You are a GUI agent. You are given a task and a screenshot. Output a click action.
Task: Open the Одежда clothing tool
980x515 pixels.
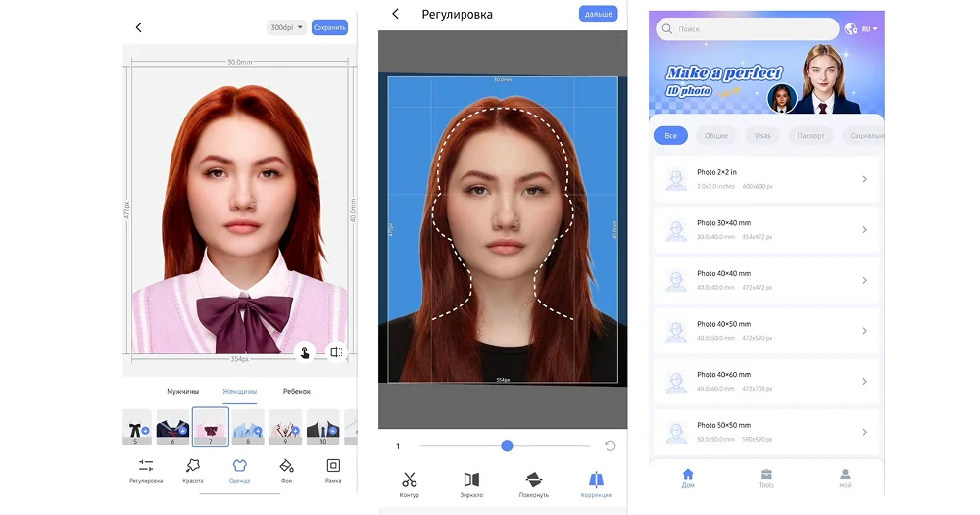pyautogui.click(x=239, y=471)
